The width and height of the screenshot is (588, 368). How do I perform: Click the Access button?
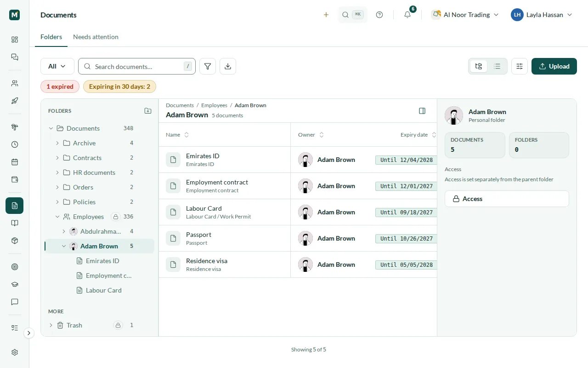pos(507,199)
